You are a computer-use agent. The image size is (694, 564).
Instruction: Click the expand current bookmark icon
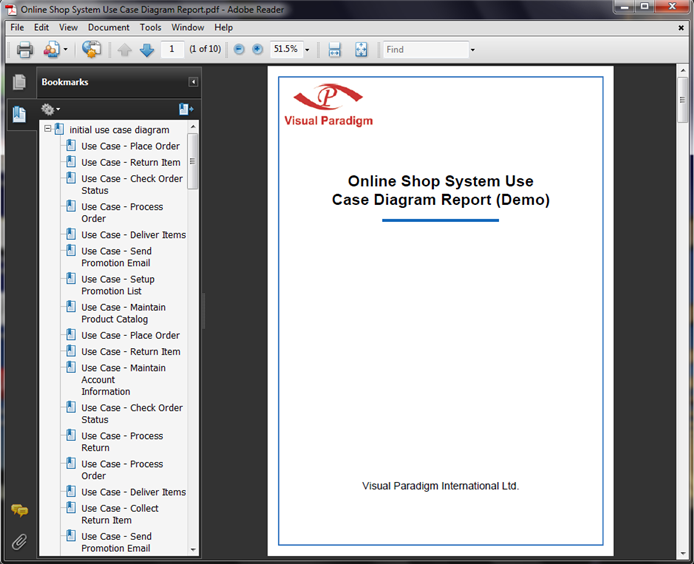click(x=186, y=109)
